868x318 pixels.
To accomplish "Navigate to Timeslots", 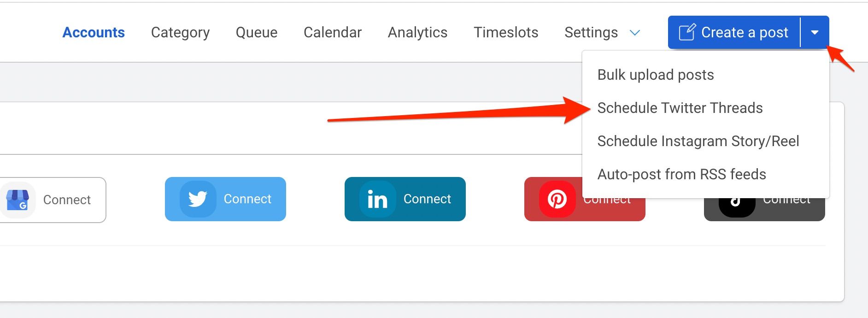I will (x=506, y=32).
